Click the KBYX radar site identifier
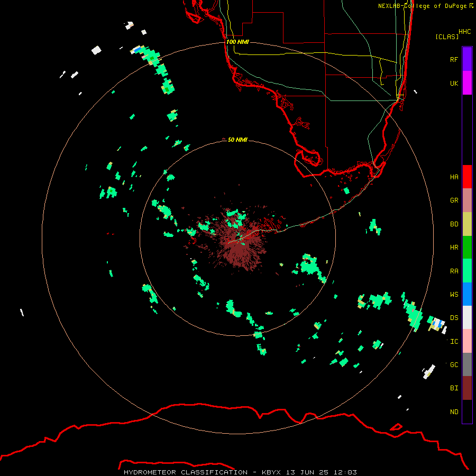The height and width of the screenshot is (476, 476). (x=271, y=472)
